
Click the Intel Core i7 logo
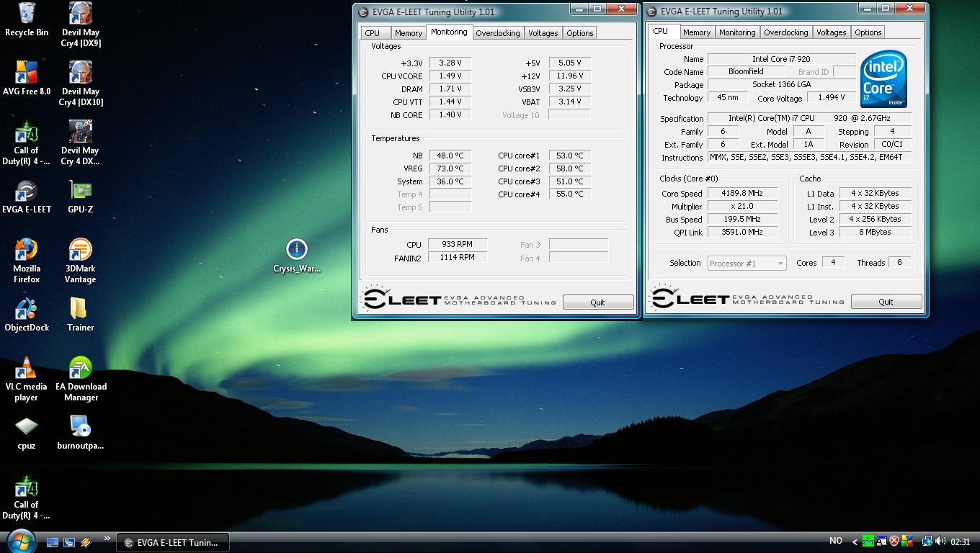pos(883,78)
